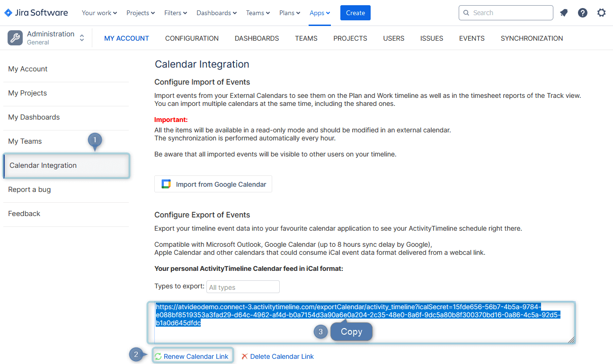613x364 pixels.
Task: Open the Types to export selector
Action: click(243, 287)
